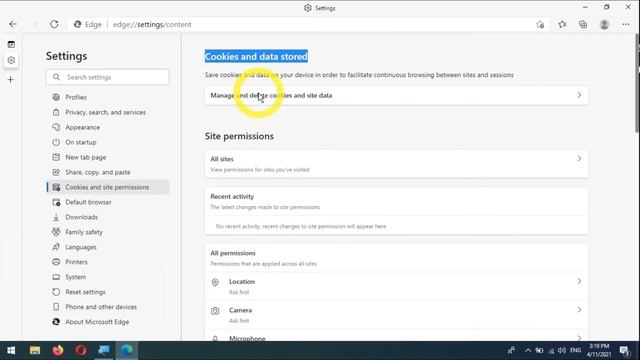Click the taskbar clock showing 3:19 PM
640x360 pixels.
(599, 350)
